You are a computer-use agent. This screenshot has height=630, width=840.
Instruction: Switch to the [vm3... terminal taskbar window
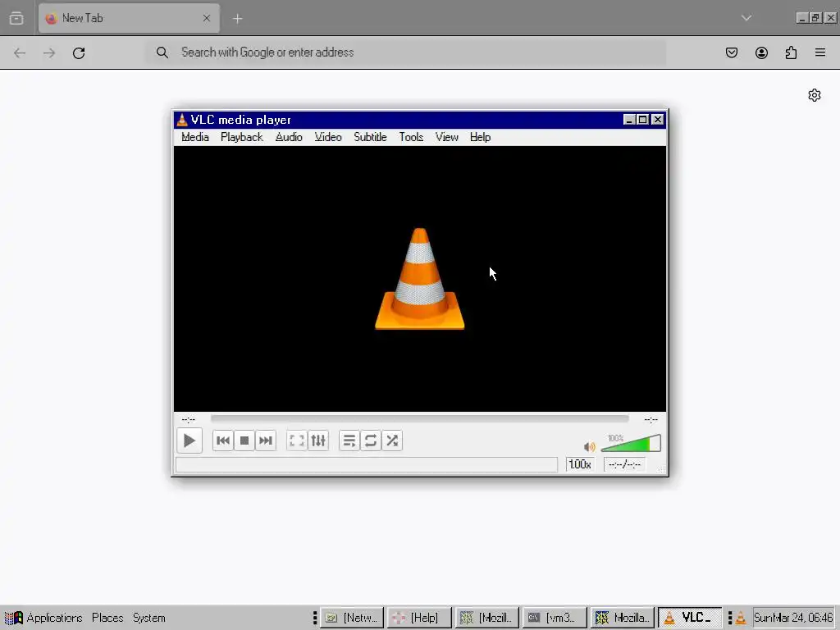(555, 618)
